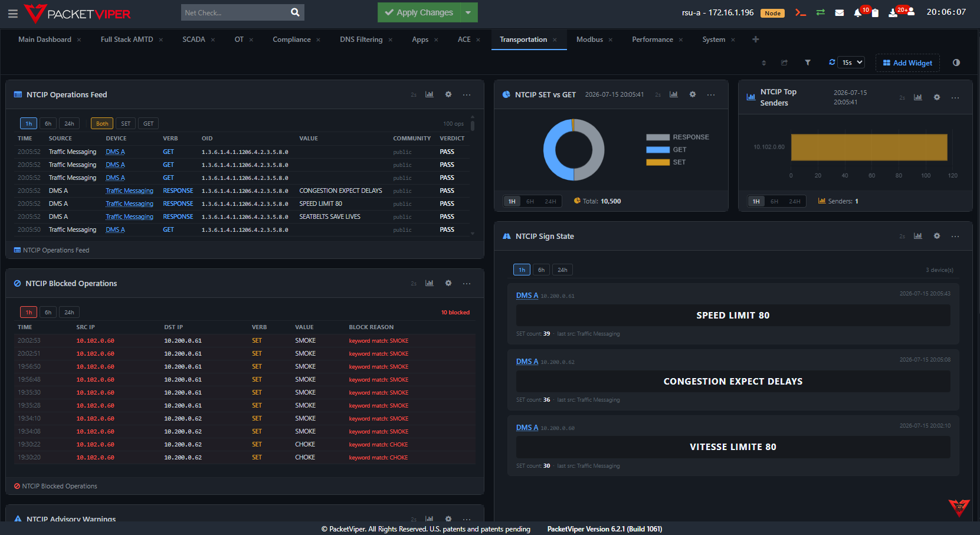The image size is (980, 535).
Task: Select 24H range in NTCIP SET vs GET
Action: tap(550, 201)
